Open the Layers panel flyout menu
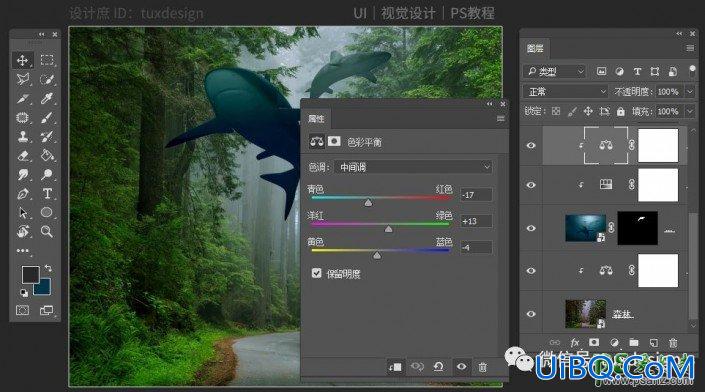 point(690,48)
